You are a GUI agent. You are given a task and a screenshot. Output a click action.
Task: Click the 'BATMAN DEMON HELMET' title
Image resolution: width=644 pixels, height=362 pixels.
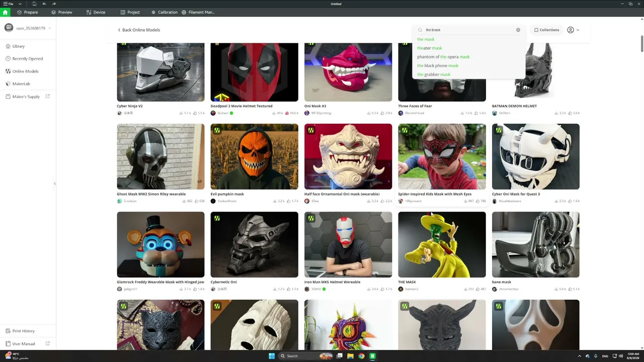pyautogui.click(x=514, y=106)
